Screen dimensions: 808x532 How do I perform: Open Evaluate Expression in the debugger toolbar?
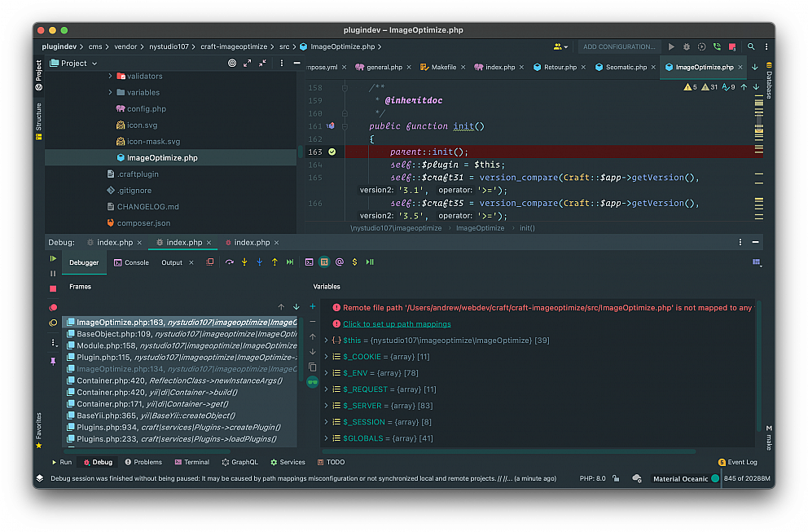[310, 262]
